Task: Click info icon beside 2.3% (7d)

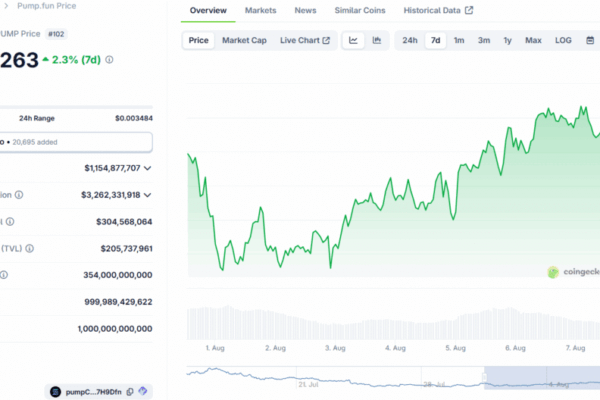Action: [x=109, y=60]
